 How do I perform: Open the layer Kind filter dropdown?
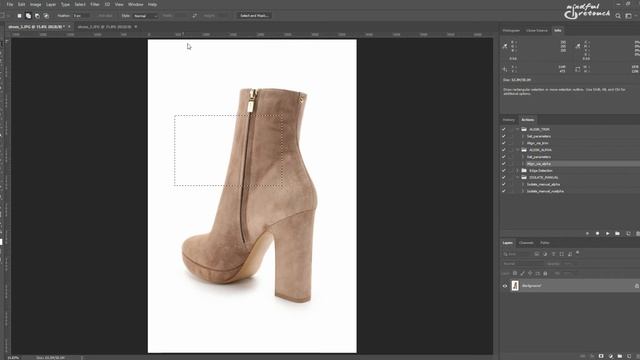click(x=517, y=254)
